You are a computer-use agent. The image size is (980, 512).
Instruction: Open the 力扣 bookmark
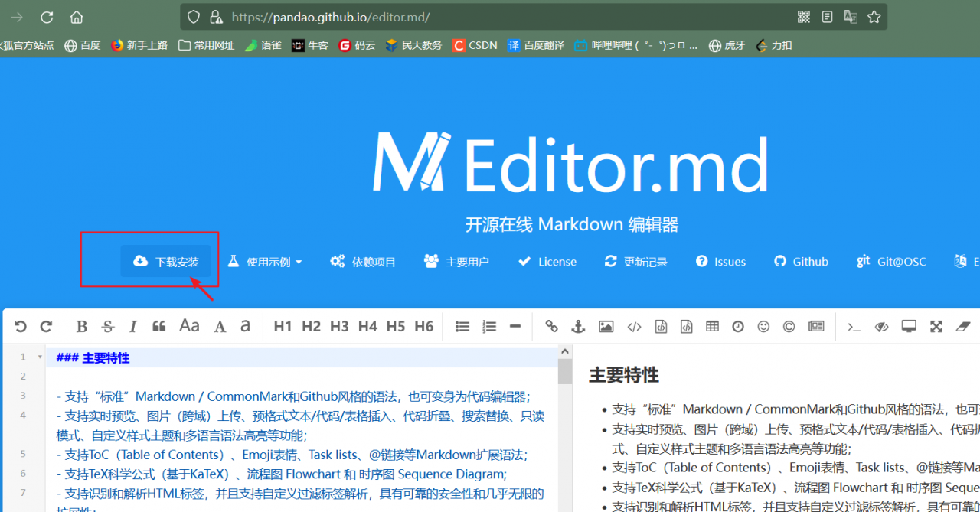coord(773,45)
